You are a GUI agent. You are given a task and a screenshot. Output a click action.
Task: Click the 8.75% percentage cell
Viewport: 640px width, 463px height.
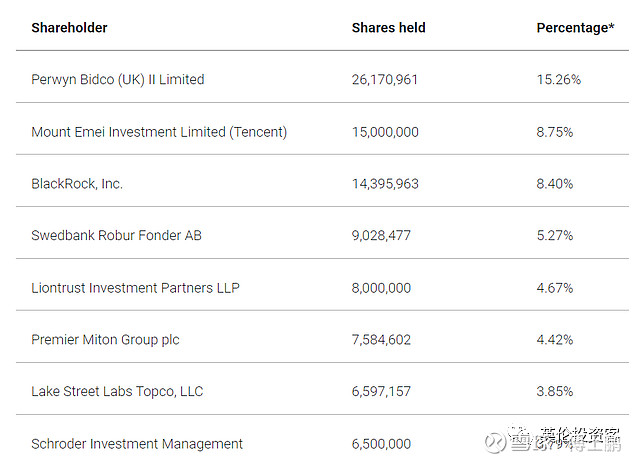tap(555, 132)
